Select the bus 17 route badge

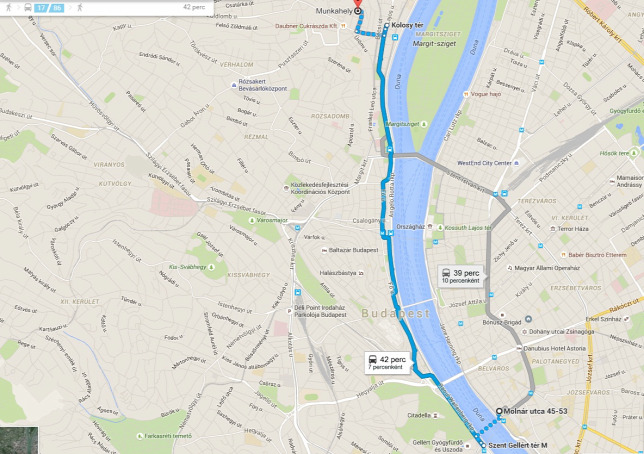tap(41, 8)
